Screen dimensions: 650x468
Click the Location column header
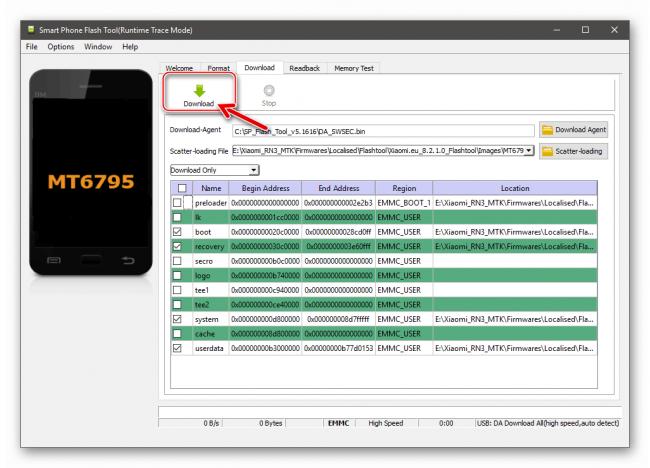coord(515,188)
